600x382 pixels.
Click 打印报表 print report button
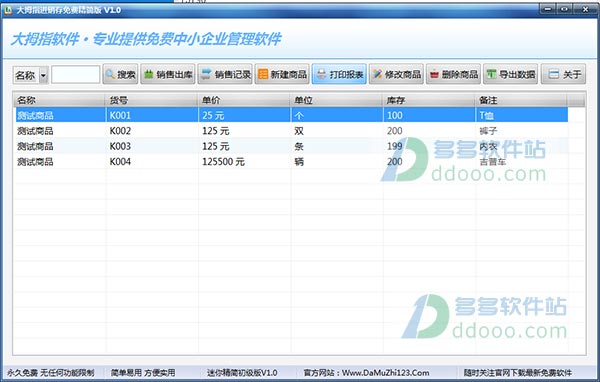tap(339, 74)
